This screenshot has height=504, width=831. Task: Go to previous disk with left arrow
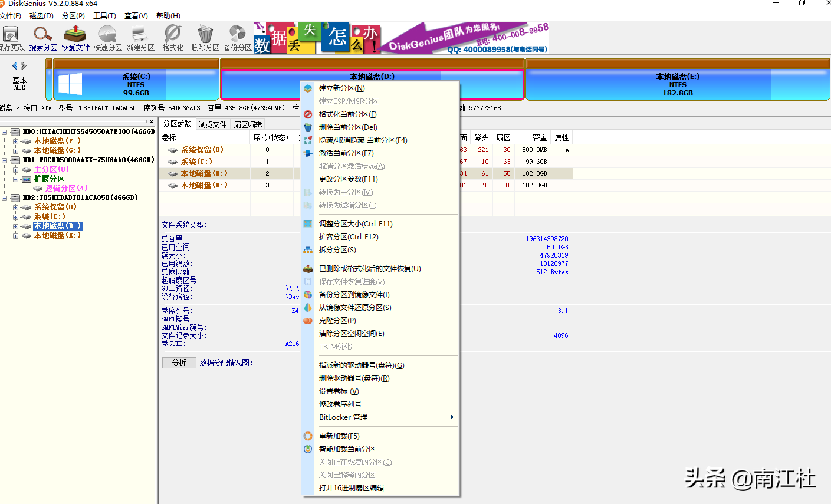point(15,65)
